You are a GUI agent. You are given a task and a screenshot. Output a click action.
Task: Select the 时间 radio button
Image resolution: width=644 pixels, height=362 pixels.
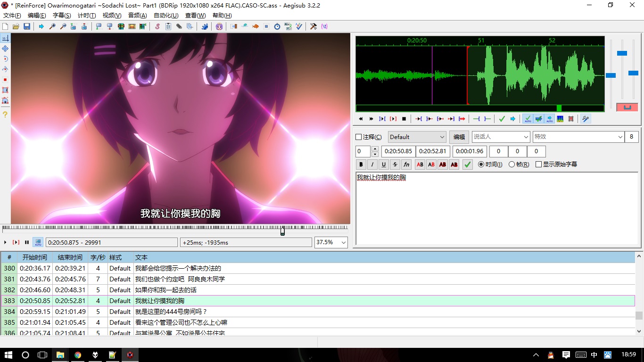[x=481, y=165]
